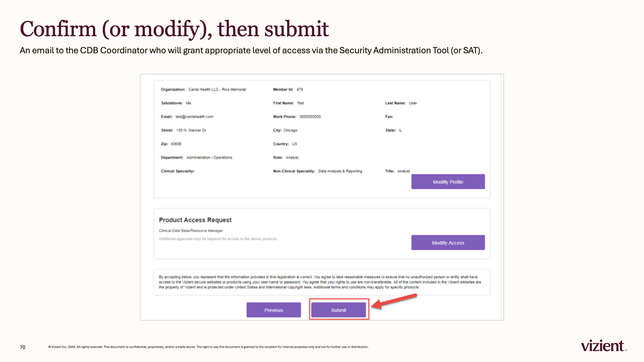Click the Vizient logo
The height and width of the screenshot is (362, 644).
[604, 346]
